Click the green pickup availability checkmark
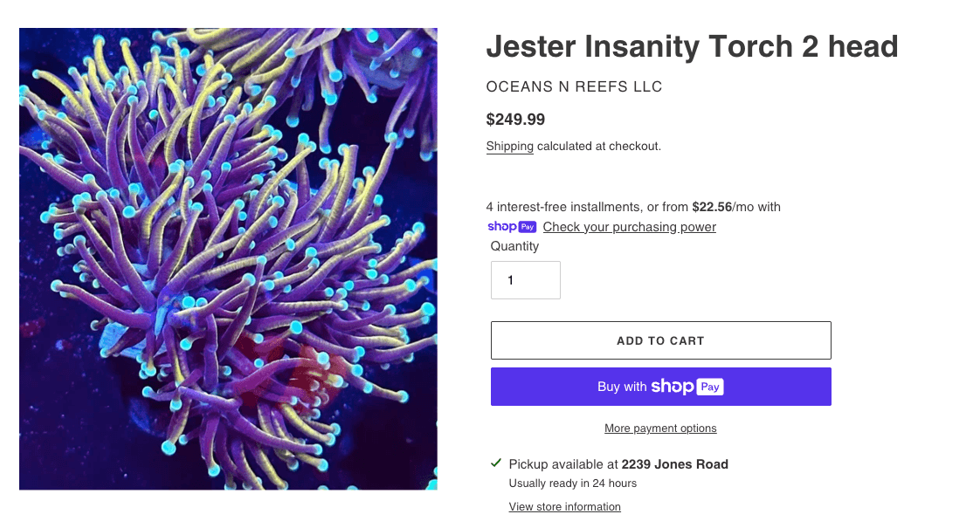Screen dimensions: 980x528 (495, 463)
